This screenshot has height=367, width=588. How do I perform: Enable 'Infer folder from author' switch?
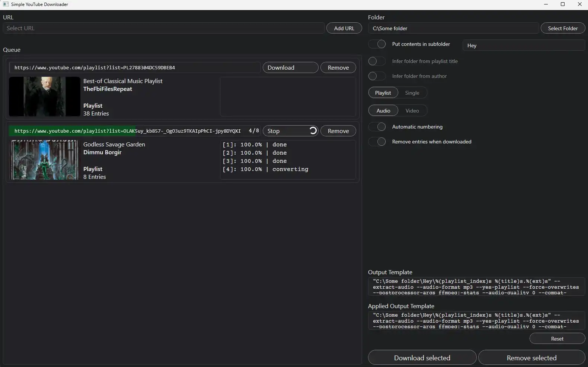[x=377, y=76]
